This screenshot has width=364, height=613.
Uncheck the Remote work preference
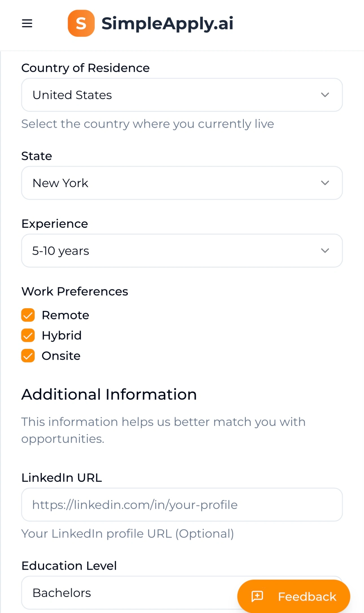(x=28, y=315)
